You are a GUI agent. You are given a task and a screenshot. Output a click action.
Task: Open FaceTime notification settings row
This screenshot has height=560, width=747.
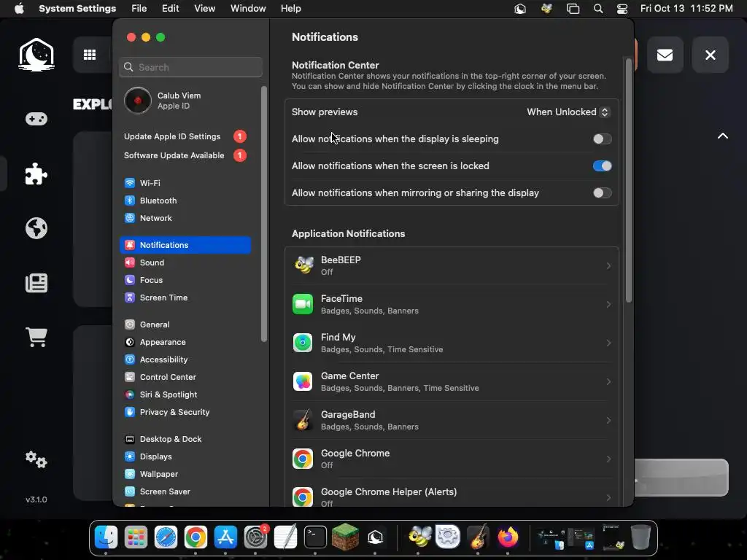coord(452,304)
